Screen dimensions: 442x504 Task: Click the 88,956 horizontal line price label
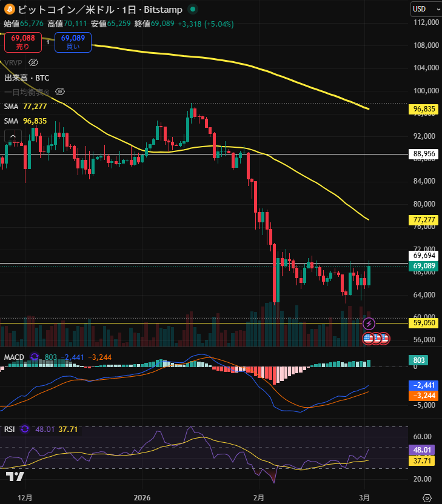[424, 154]
